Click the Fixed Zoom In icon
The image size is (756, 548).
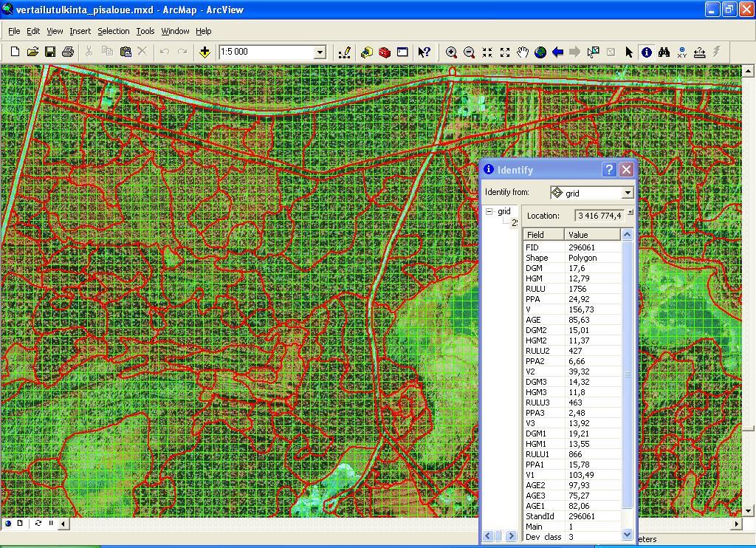tap(487, 52)
